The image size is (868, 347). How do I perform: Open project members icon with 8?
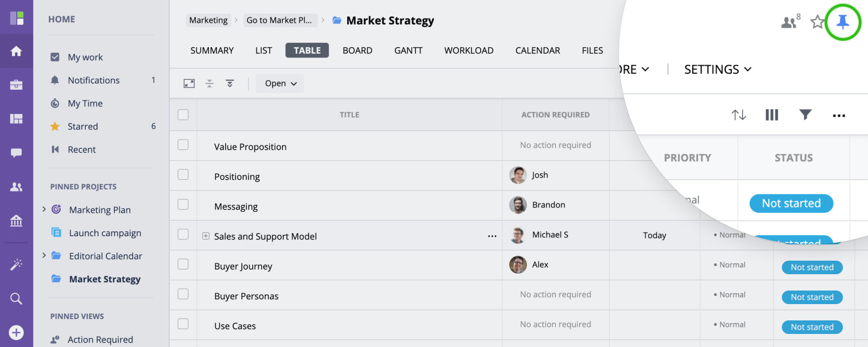click(790, 21)
